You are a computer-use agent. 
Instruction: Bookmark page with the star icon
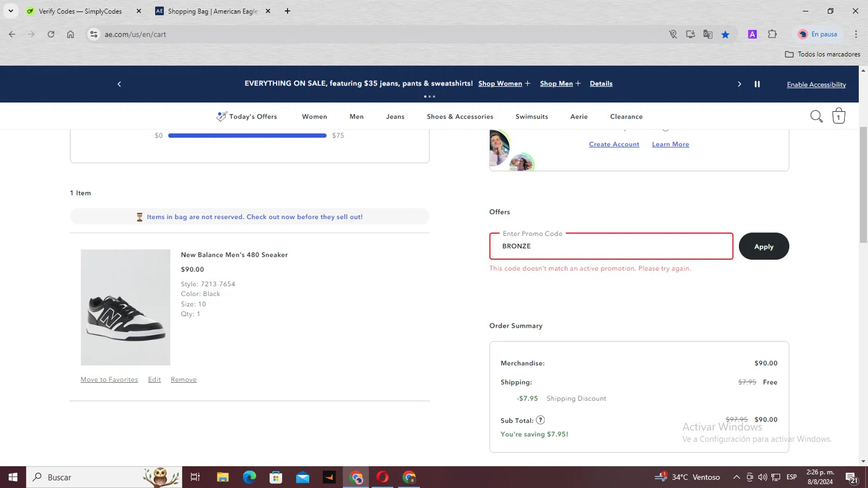pos(725,35)
